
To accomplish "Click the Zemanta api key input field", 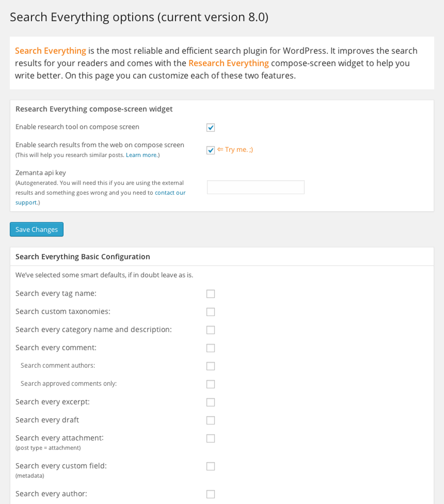I will (256, 187).
